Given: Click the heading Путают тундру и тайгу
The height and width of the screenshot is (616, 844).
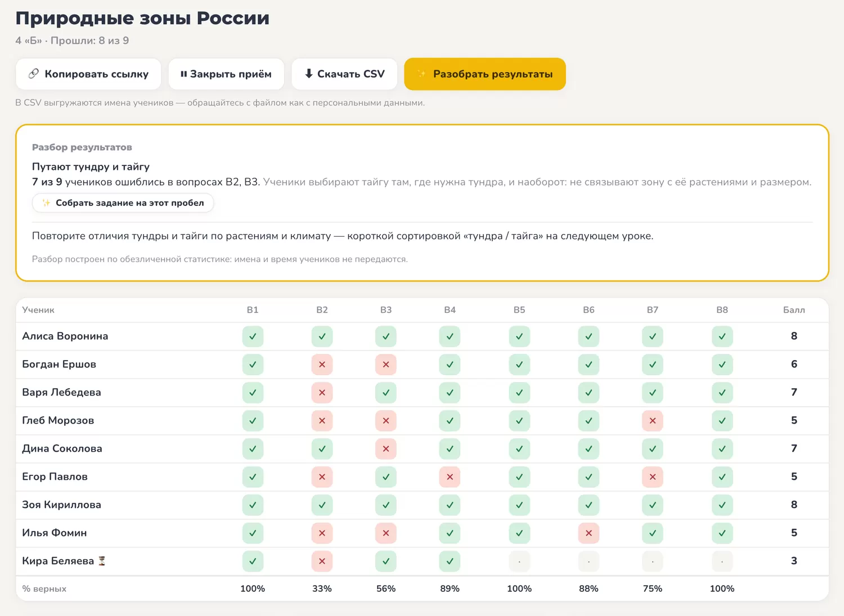Looking at the screenshot, I should pyautogui.click(x=91, y=167).
